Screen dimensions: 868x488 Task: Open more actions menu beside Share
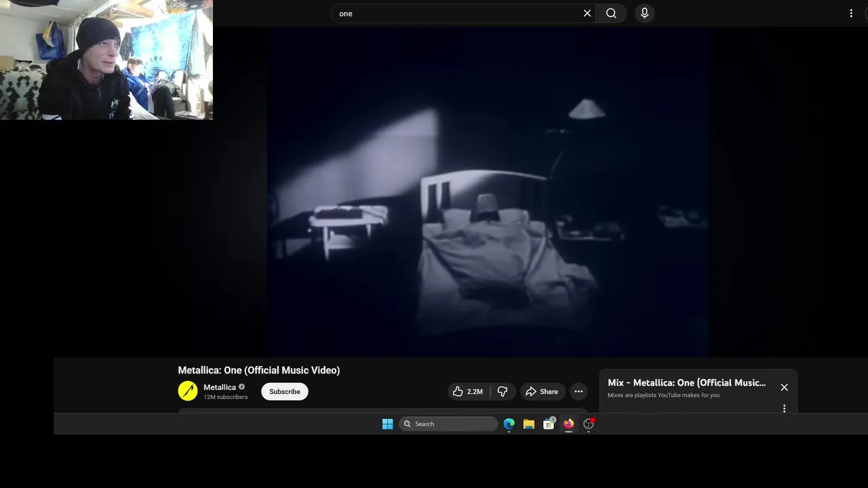(x=578, y=392)
